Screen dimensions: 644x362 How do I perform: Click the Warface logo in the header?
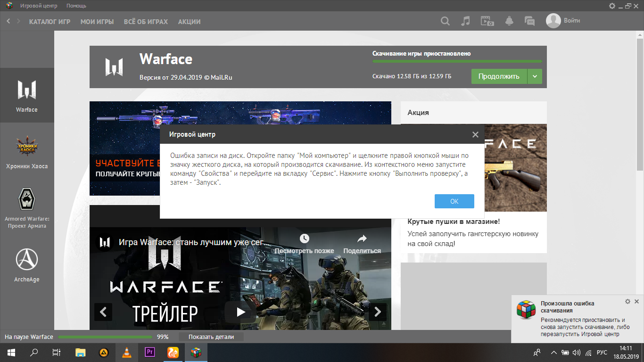point(114,67)
